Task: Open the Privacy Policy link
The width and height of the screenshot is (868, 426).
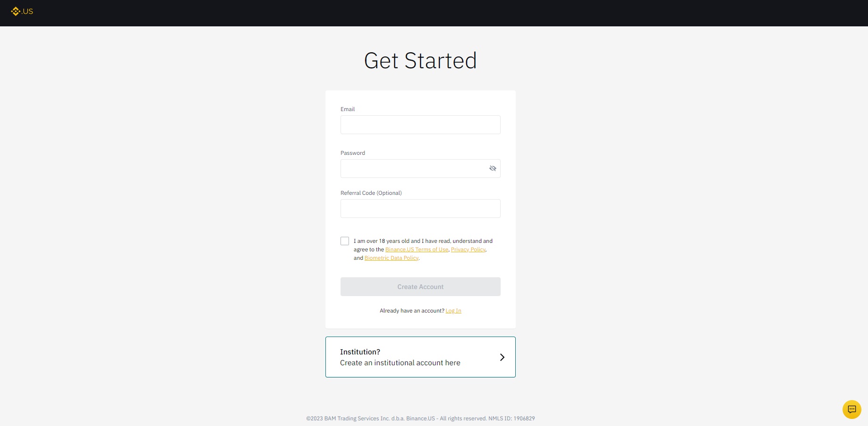Action: point(468,249)
